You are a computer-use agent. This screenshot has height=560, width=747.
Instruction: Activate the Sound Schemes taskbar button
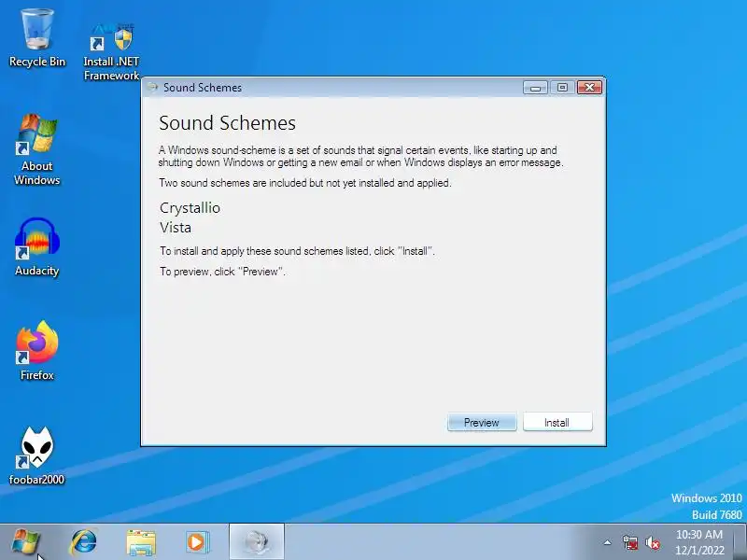(257, 542)
